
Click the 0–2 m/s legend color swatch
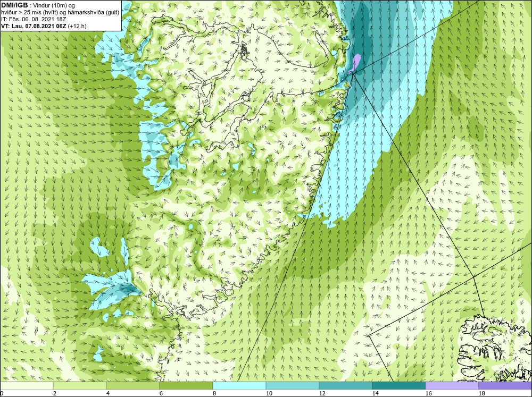[x=27, y=385]
